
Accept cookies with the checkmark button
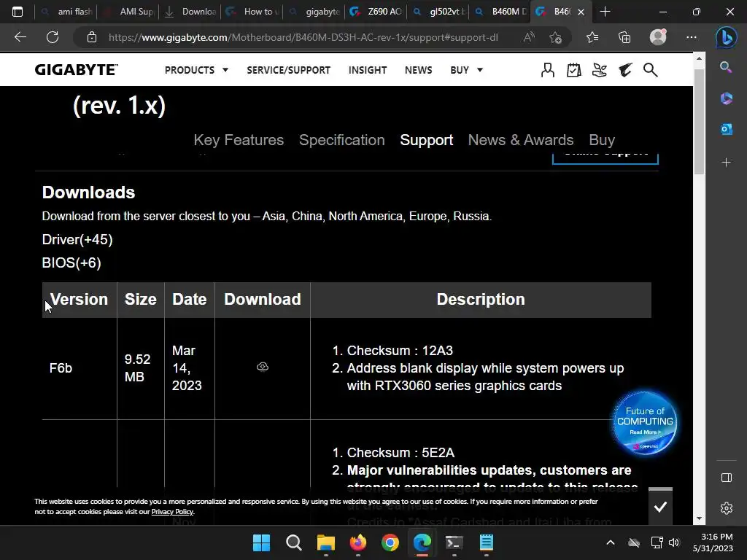click(x=660, y=507)
